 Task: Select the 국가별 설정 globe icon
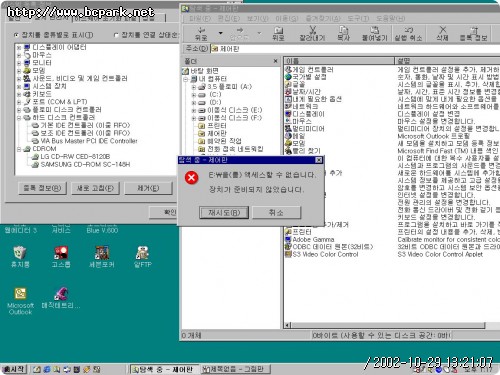pyautogui.click(x=288, y=77)
